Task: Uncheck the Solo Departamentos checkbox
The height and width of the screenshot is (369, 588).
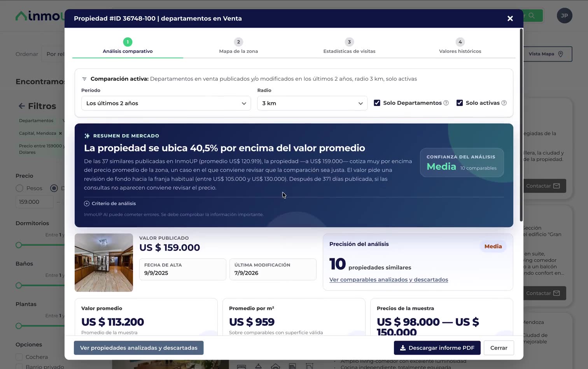Action: (377, 103)
